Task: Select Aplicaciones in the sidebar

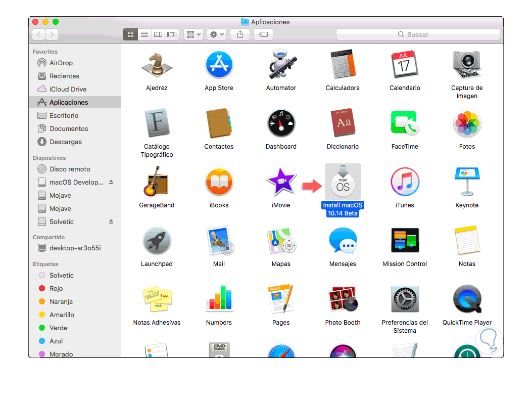Action: (x=75, y=102)
